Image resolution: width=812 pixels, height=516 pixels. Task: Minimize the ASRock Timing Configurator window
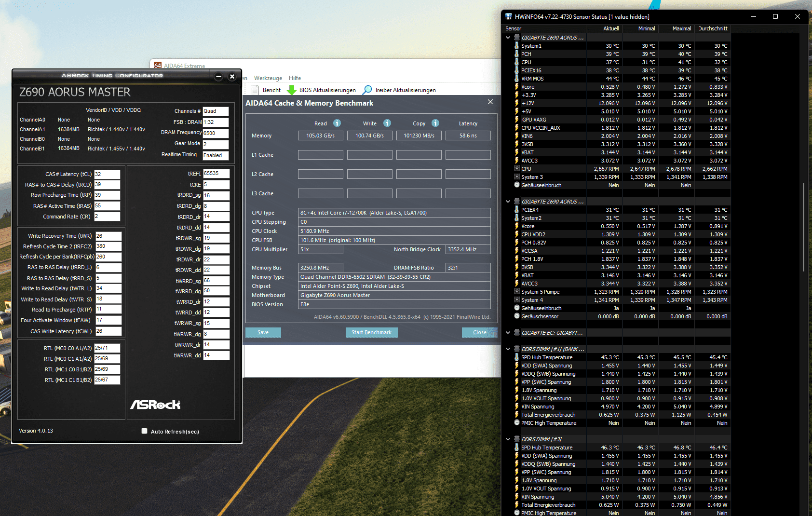(218, 76)
